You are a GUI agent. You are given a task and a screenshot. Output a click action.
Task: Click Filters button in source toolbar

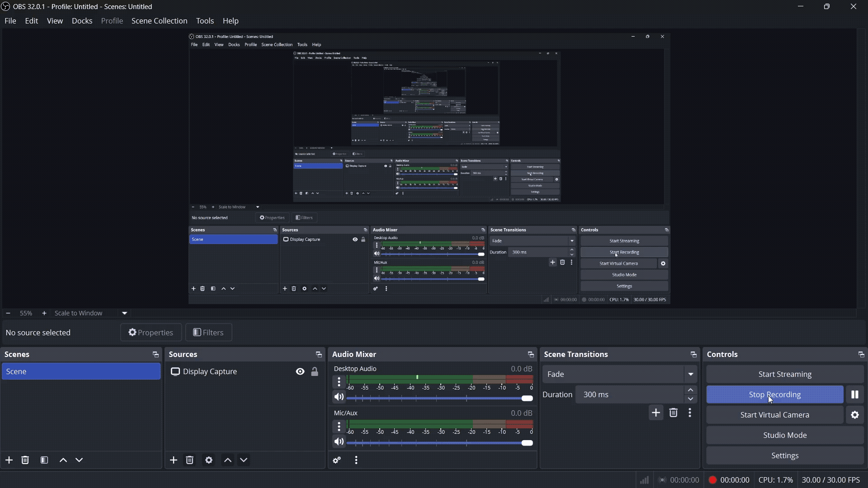point(209,333)
